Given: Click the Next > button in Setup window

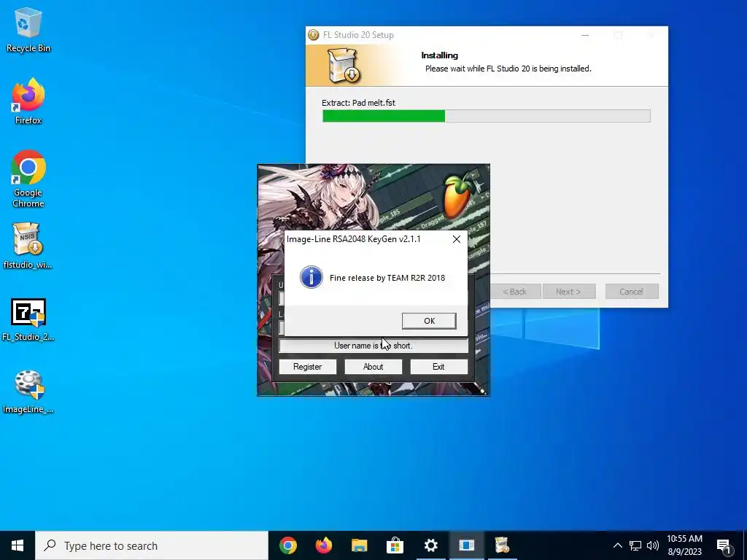Looking at the screenshot, I should coord(569,292).
